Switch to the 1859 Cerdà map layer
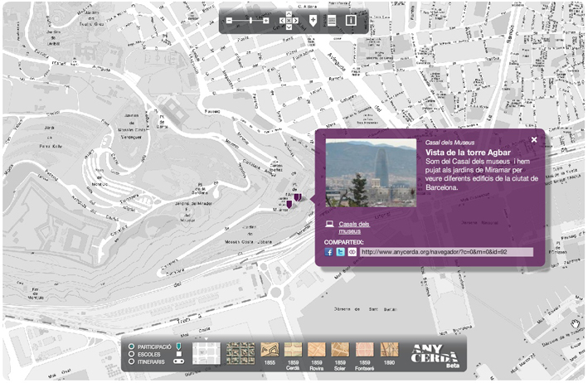 (x=293, y=351)
